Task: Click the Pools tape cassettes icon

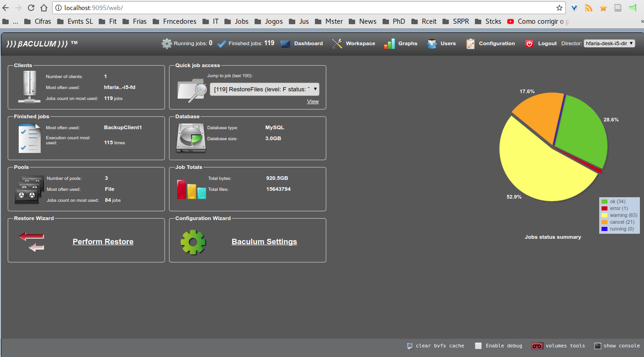Action: [x=29, y=189]
